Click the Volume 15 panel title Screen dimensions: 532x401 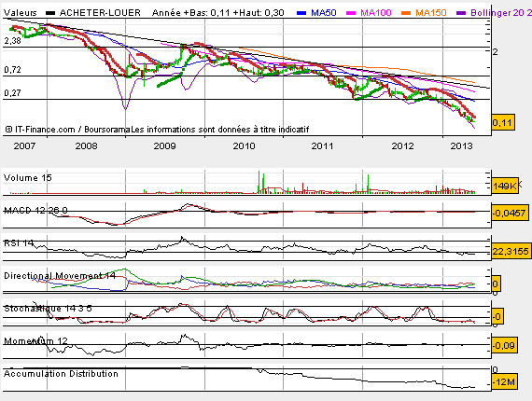[27, 178]
